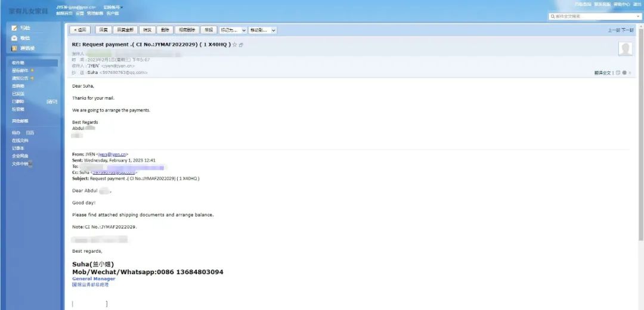Click the 回复全部 reply all button
Image resolution: width=644 pixels, height=310 pixels.
[126, 30]
